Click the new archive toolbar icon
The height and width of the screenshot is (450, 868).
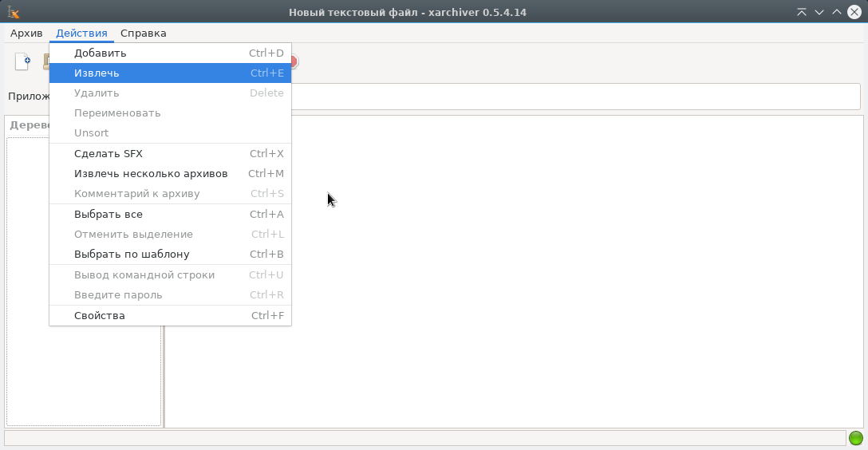tap(22, 61)
